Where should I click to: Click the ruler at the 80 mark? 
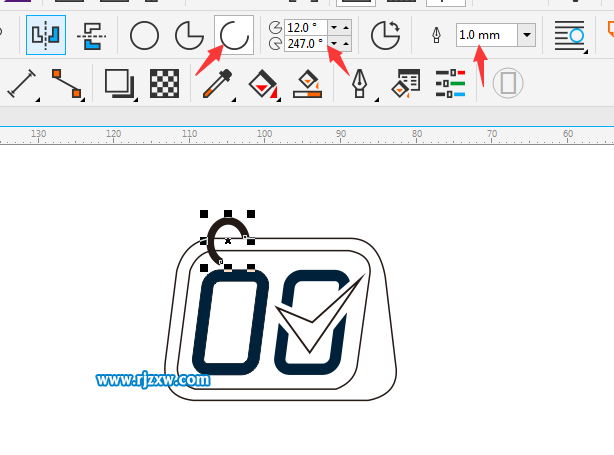(x=417, y=135)
